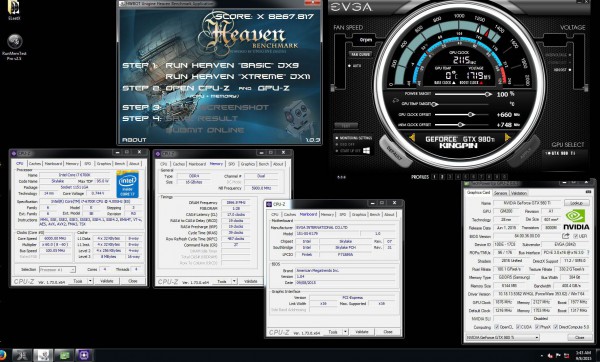Click the purple CPU-Z taskbar icon
This screenshot has width=600, height=362.
point(84,355)
